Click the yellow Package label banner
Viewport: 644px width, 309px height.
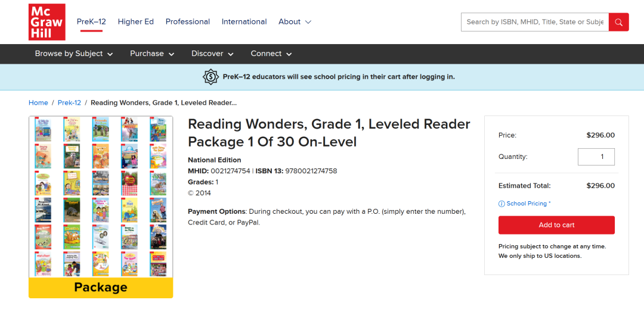click(x=101, y=288)
